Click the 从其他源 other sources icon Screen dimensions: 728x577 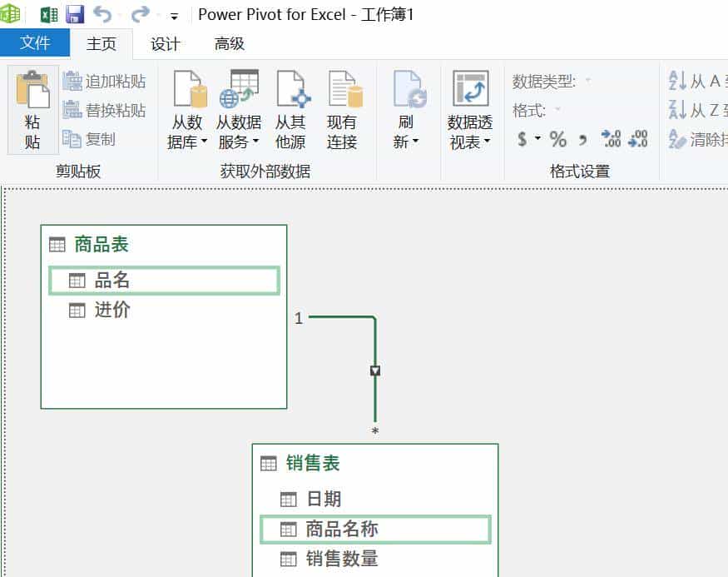tap(290, 107)
